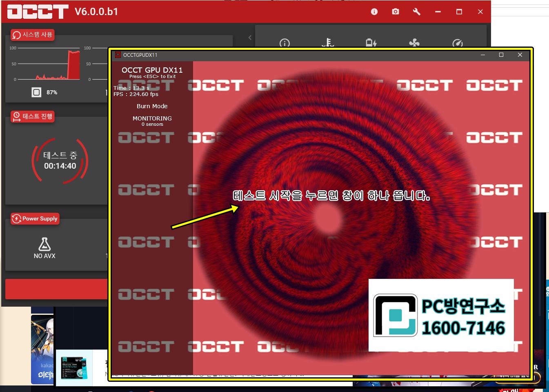549x392 pixels.
Task: Open the OCCT info (i) icon in title bar
Action: (374, 11)
